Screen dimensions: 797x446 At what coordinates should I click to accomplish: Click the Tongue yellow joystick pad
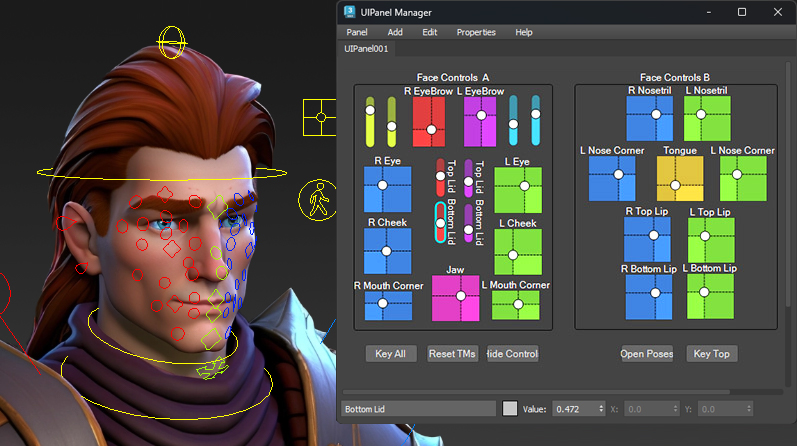[x=680, y=179]
